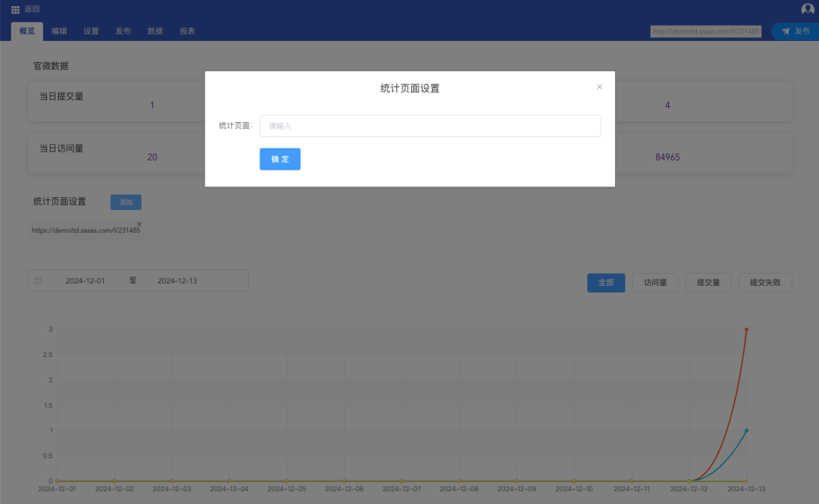Click the paper plane 发布 button
The image size is (819, 504).
coord(795,31)
